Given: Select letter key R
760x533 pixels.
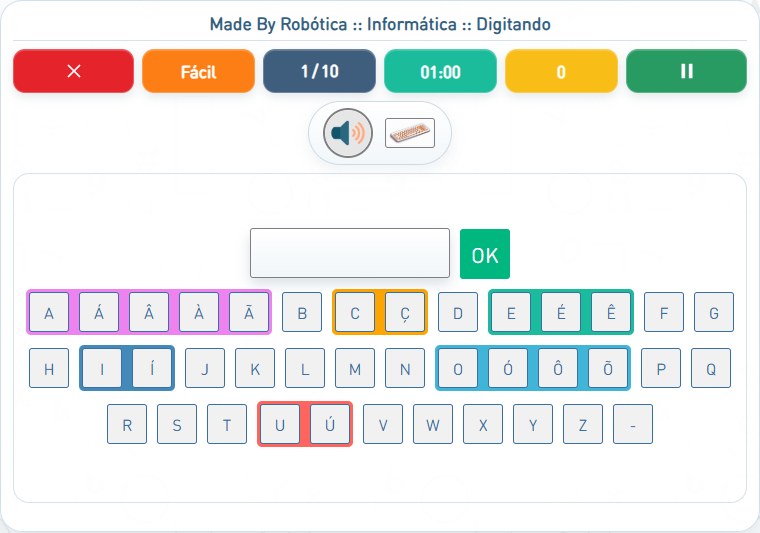Looking at the screenshot, I should pyautogui.click(x=127, y=424).
